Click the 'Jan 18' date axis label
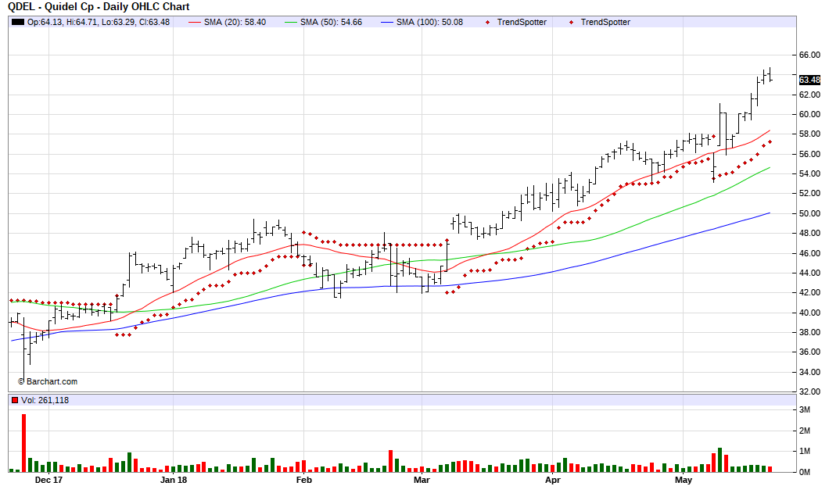829x504 pixels. pyautogui.click(x=174, y=481)
